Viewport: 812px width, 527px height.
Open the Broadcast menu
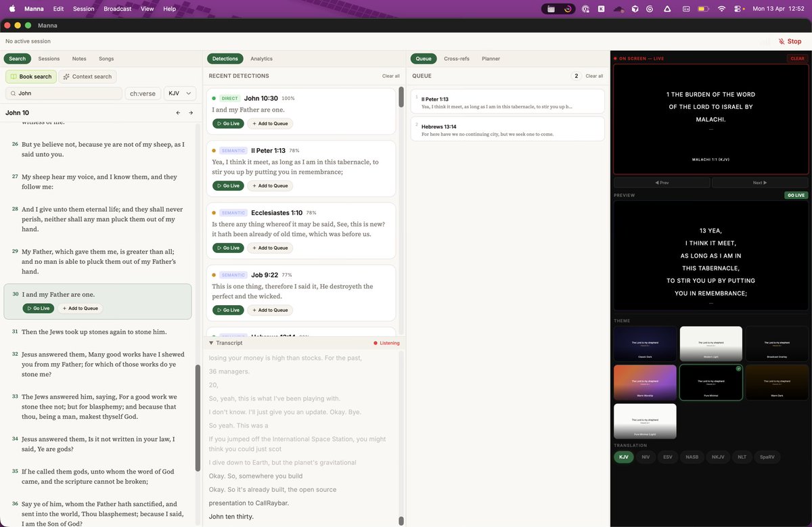(x=118, y=9)
